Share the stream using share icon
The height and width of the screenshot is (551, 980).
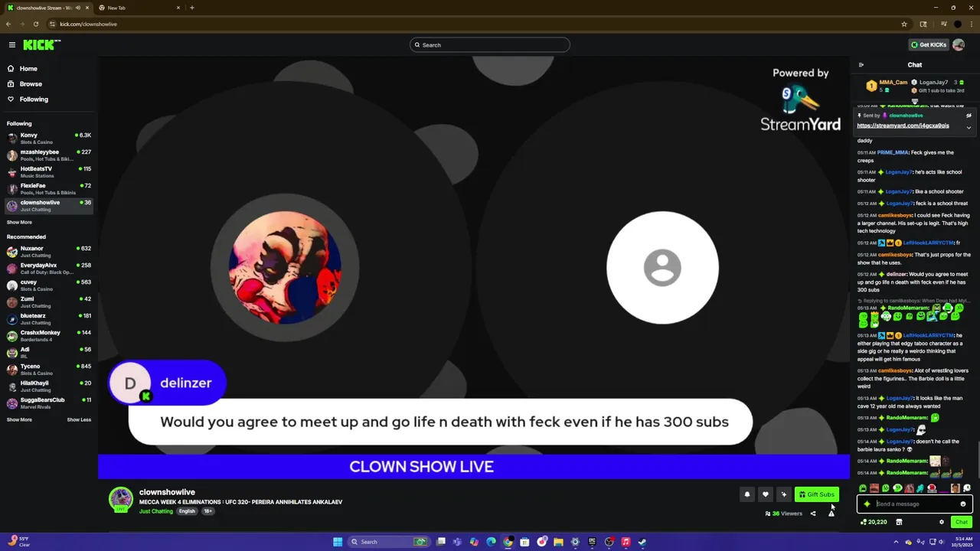[x=813, y=514]
